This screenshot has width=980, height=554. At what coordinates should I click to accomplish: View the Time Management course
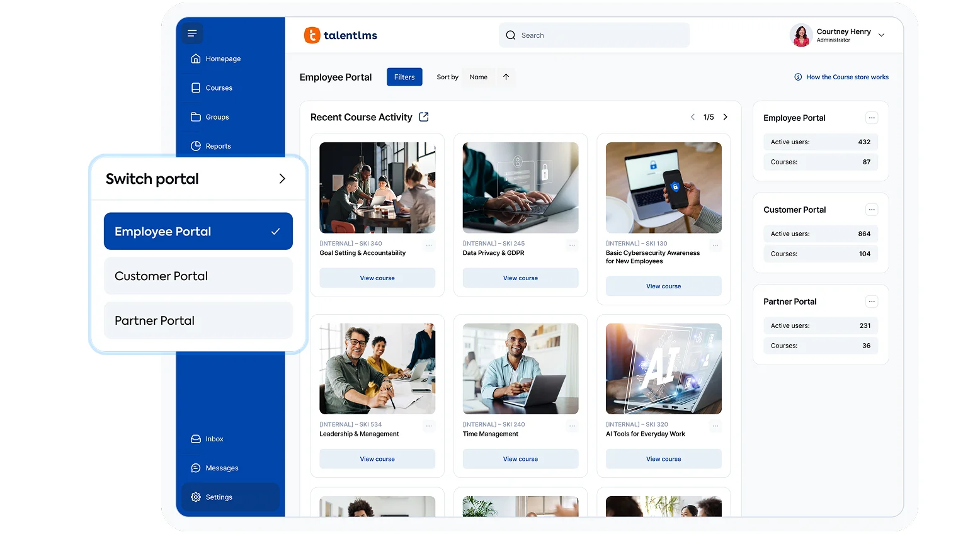pyautogui.click(x=520, y=459)
